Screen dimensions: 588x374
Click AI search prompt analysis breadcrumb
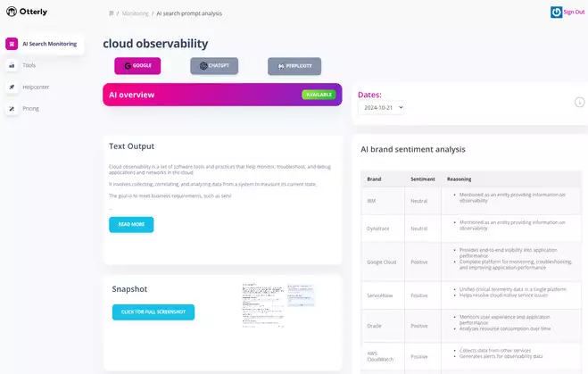click(189, 13)
